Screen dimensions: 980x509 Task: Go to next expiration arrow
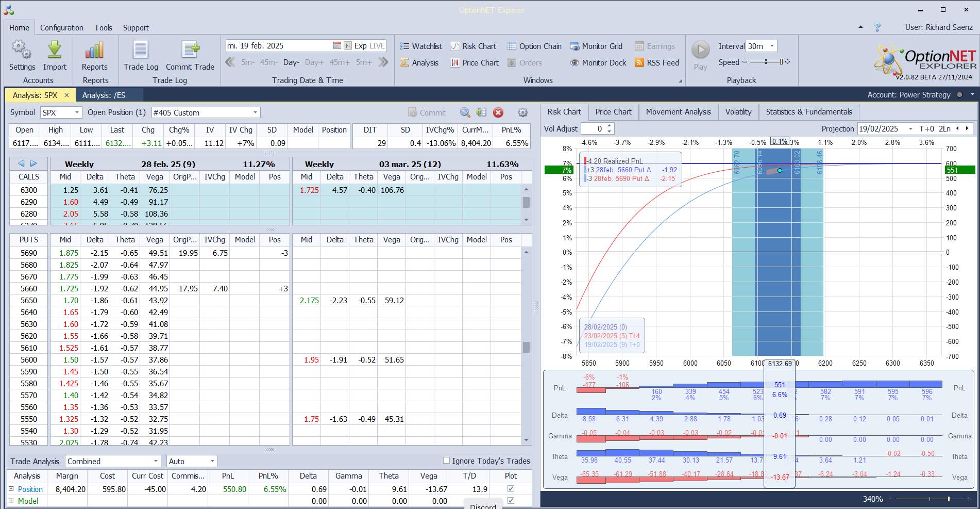[33, 163]
